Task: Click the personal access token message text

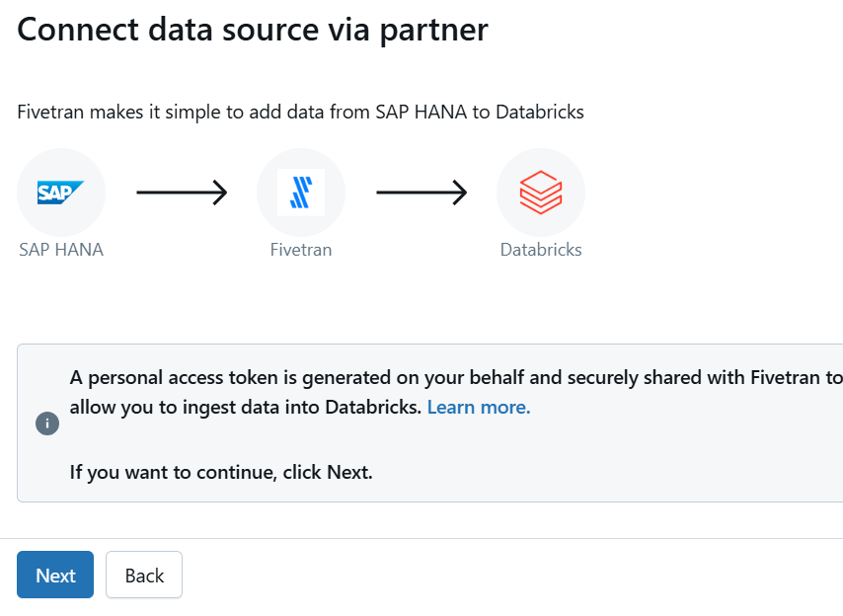Action: coord(456,392)
